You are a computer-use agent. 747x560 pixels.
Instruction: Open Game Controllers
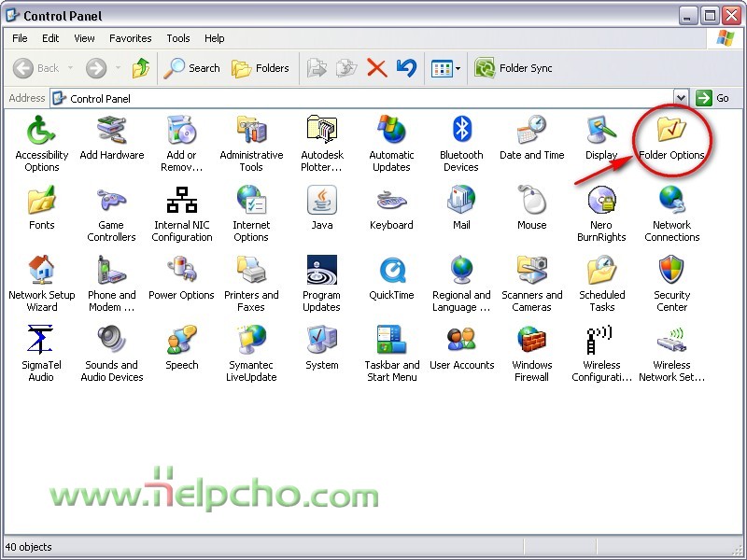point(111,214)
